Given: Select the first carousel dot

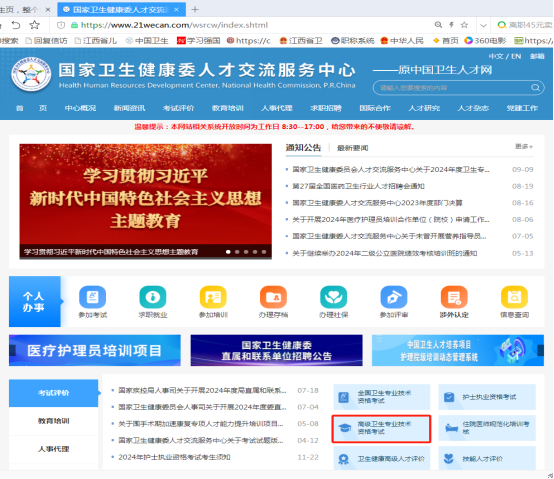Looking at the screenshot, I should click(x=228, y=252).
